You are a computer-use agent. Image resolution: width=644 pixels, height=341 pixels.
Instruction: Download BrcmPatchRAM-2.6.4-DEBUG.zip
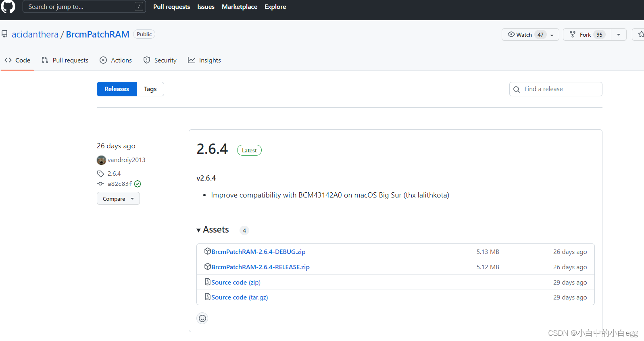258,252
